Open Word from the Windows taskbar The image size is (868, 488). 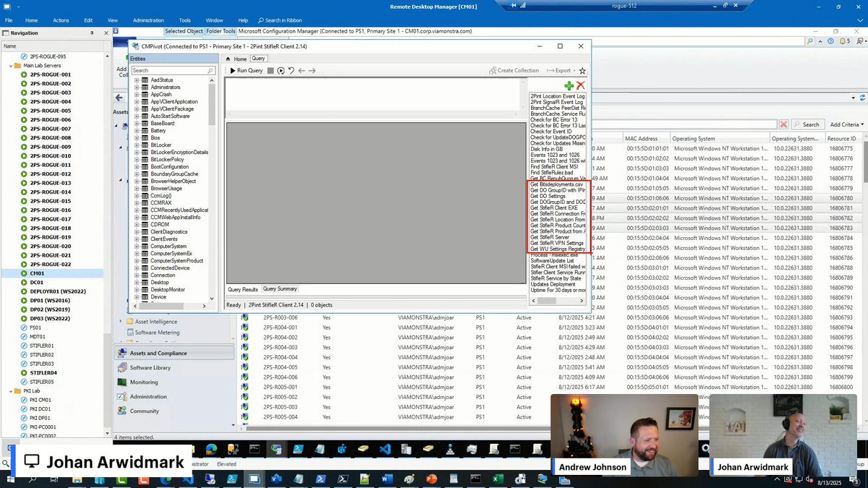click(386, 479)
